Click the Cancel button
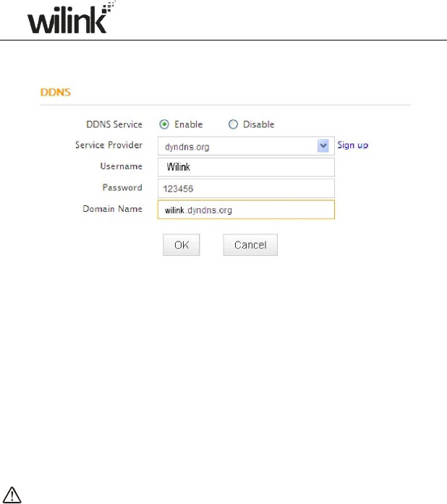This screenshot has width=447, height=504. 250,245
